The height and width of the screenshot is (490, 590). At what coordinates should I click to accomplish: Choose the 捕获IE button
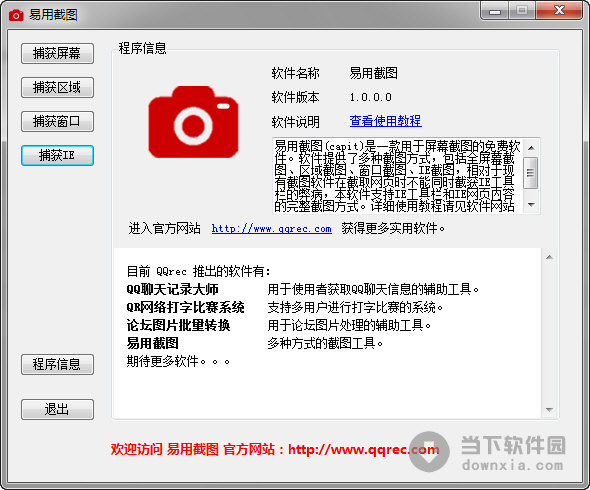point(57,155)
